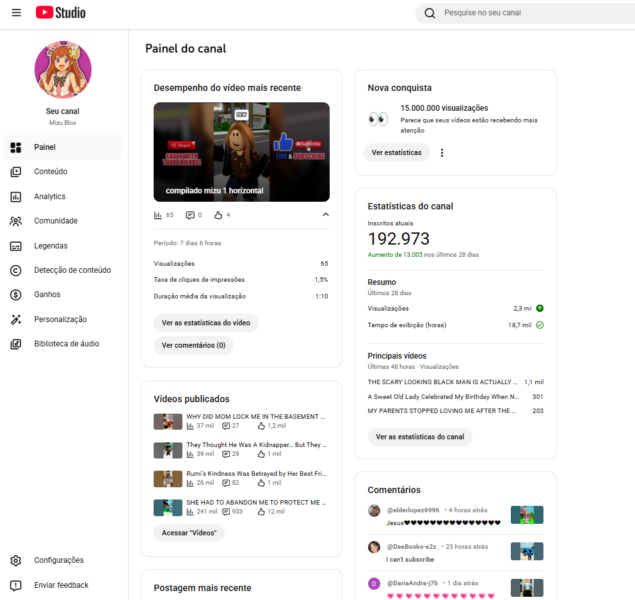Open the three-dot menu in Nova conquista

click(x=442, y=153)
